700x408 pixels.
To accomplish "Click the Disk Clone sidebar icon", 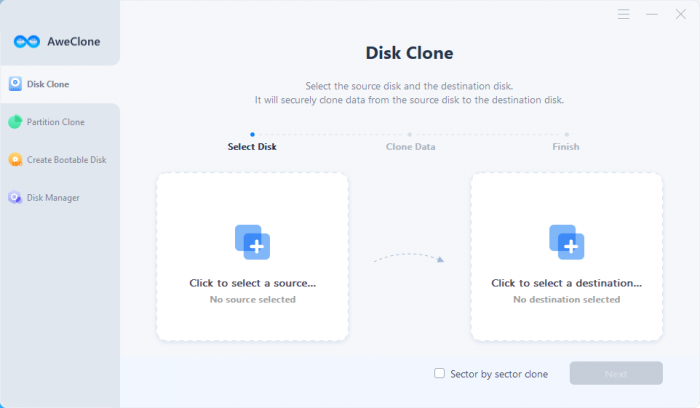I will click(15, 84).
